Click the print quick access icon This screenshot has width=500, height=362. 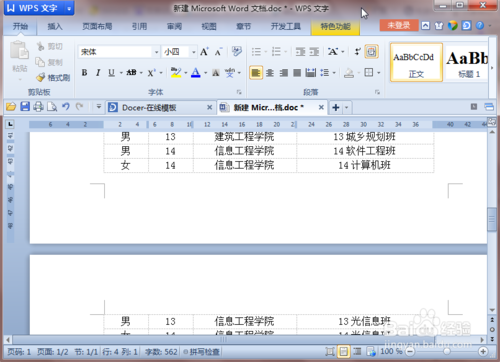[x=38, y=107]
